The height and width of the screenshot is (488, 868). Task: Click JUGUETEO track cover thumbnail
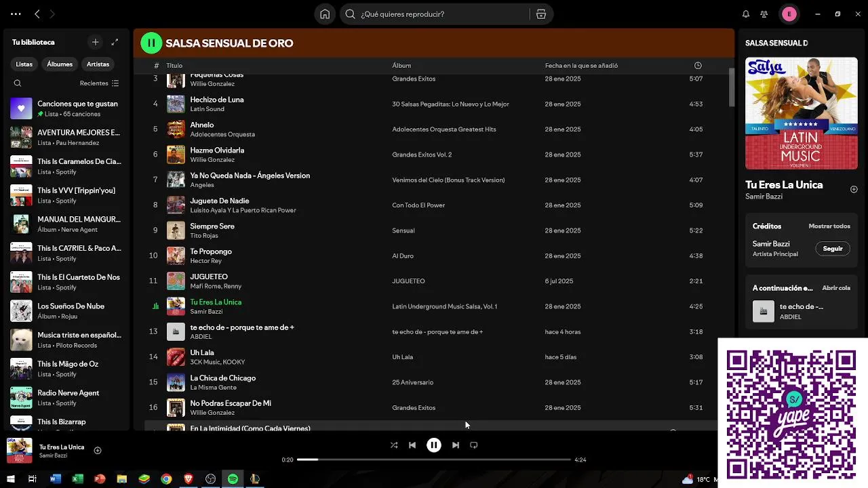176,281
